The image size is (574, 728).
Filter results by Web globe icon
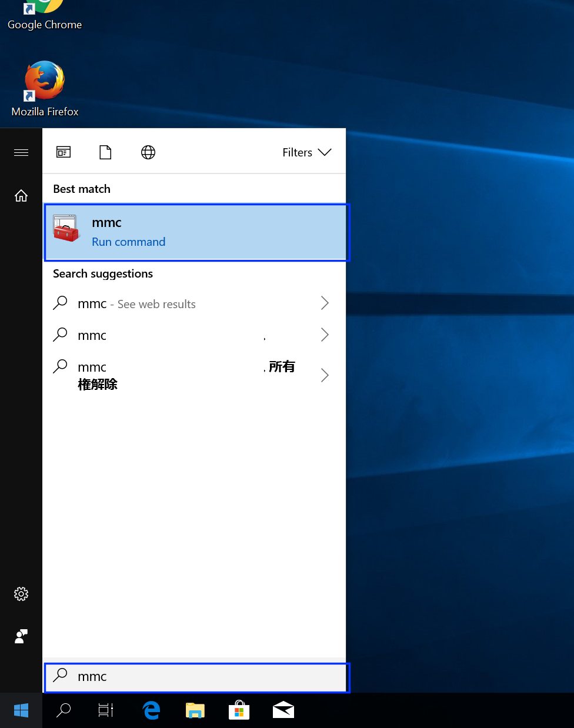148,152
